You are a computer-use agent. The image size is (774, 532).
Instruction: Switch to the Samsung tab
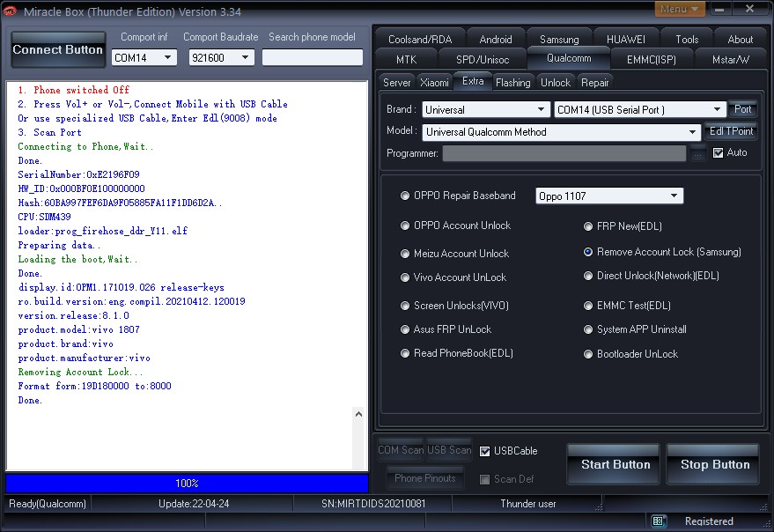(559, 40)
